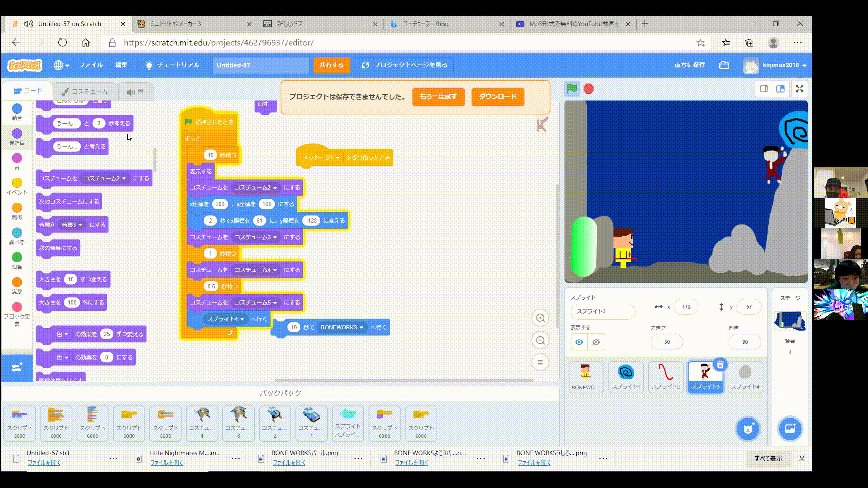Select the ブロック定義 category

(17, 314)
